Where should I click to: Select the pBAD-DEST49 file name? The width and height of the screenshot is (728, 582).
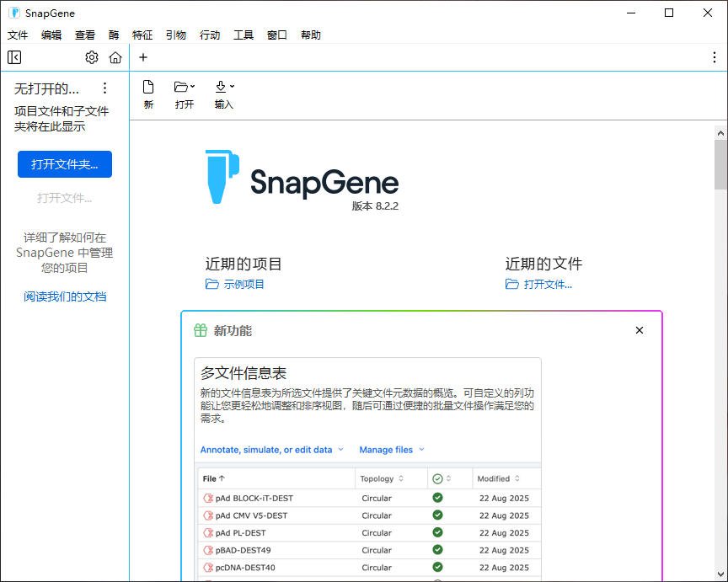244,550
